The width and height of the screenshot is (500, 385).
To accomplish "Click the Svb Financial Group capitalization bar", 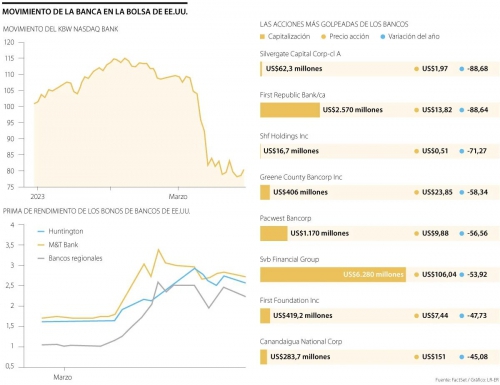I will 333,275.
